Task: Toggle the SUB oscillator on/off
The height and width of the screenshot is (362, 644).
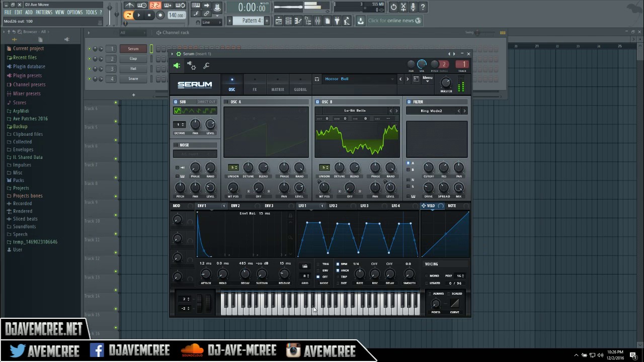Action: (176, 102)
